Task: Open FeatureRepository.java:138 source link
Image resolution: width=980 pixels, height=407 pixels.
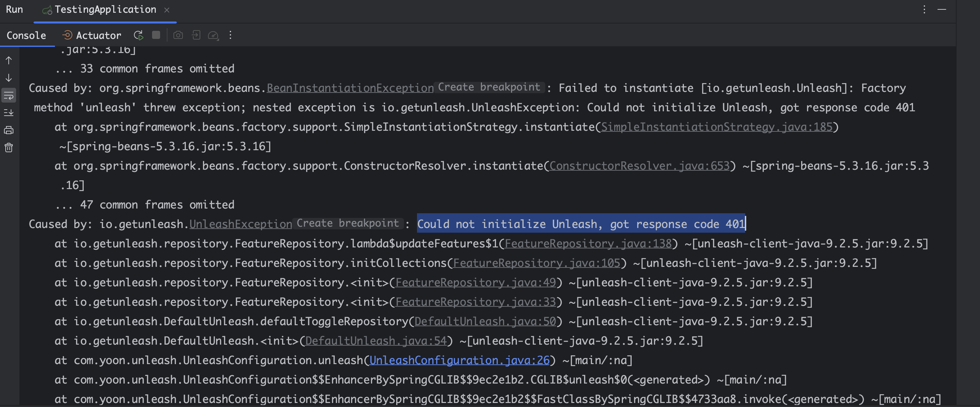Action: coord(588,244)
